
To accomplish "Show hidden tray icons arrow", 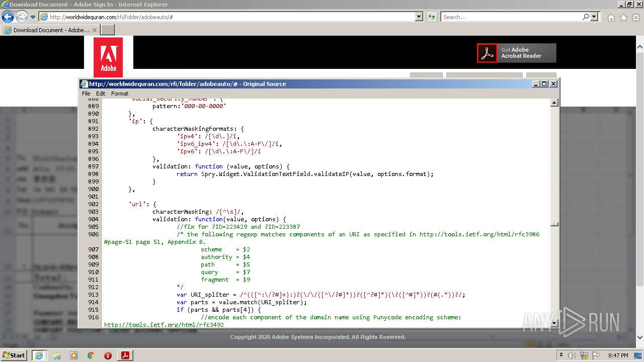I will 561,355.
